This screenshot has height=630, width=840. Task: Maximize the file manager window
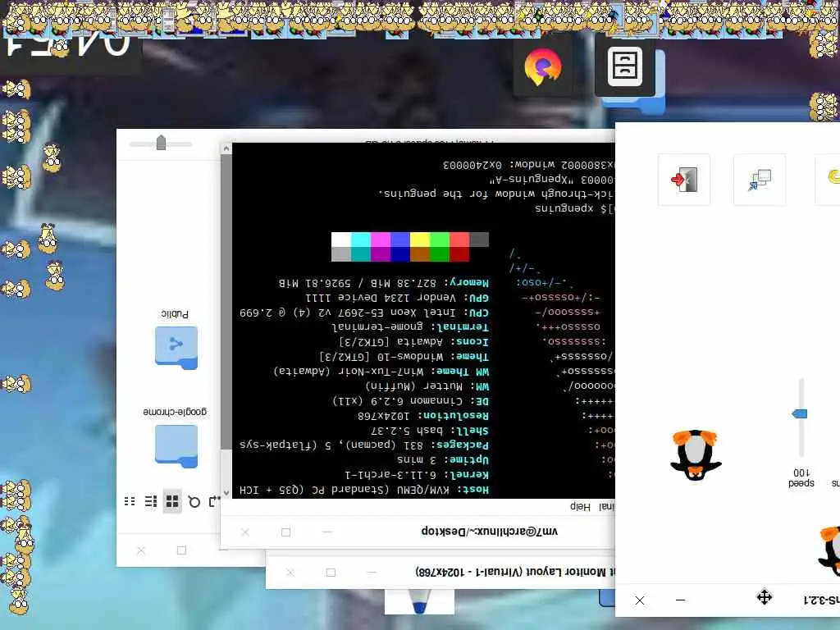click(x=181, y=550)
